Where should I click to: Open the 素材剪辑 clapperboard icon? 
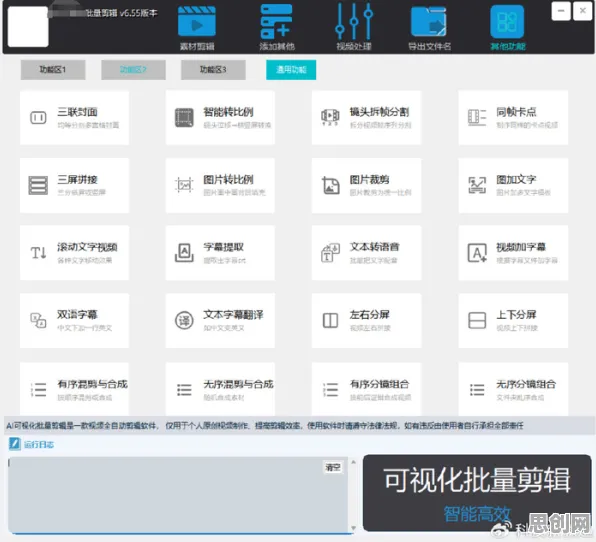197,22
